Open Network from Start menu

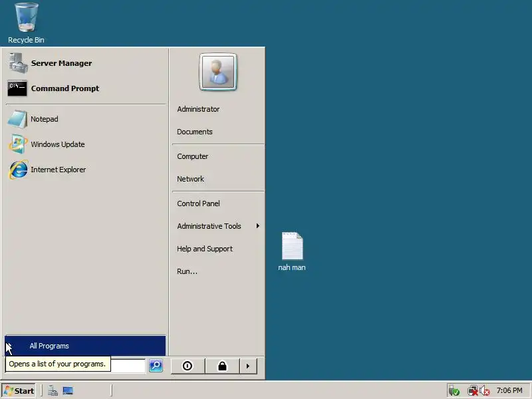(190, 179)
